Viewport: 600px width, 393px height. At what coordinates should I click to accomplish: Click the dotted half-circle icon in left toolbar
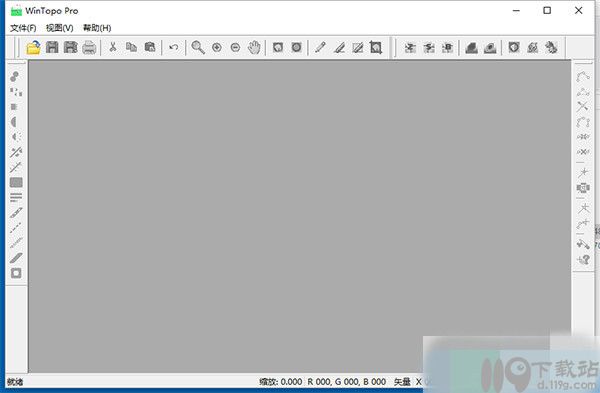[16, 137]
